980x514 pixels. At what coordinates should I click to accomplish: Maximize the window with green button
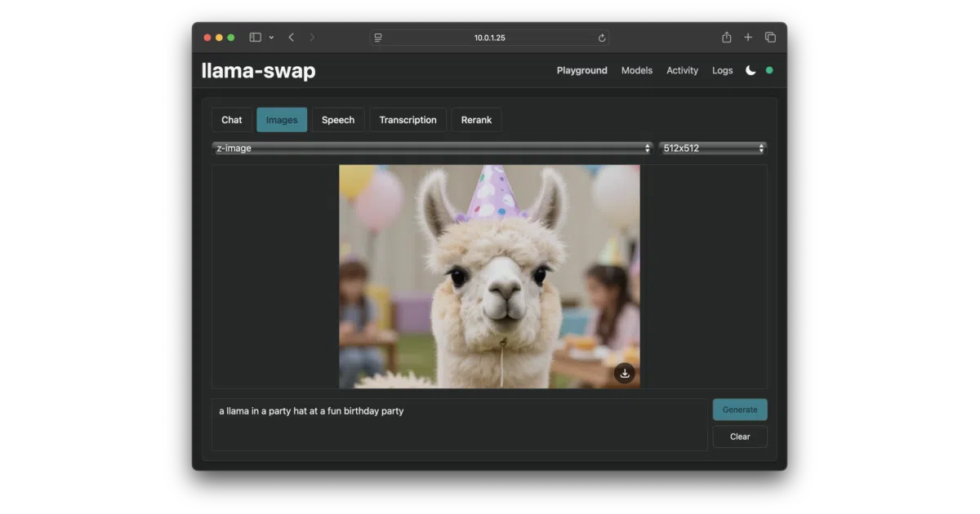coord(231,38)
